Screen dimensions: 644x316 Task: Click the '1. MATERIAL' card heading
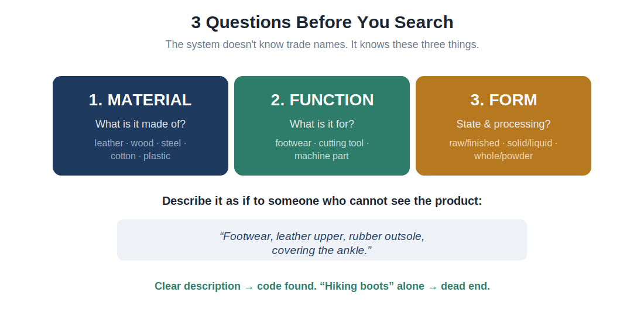[140, 100]
